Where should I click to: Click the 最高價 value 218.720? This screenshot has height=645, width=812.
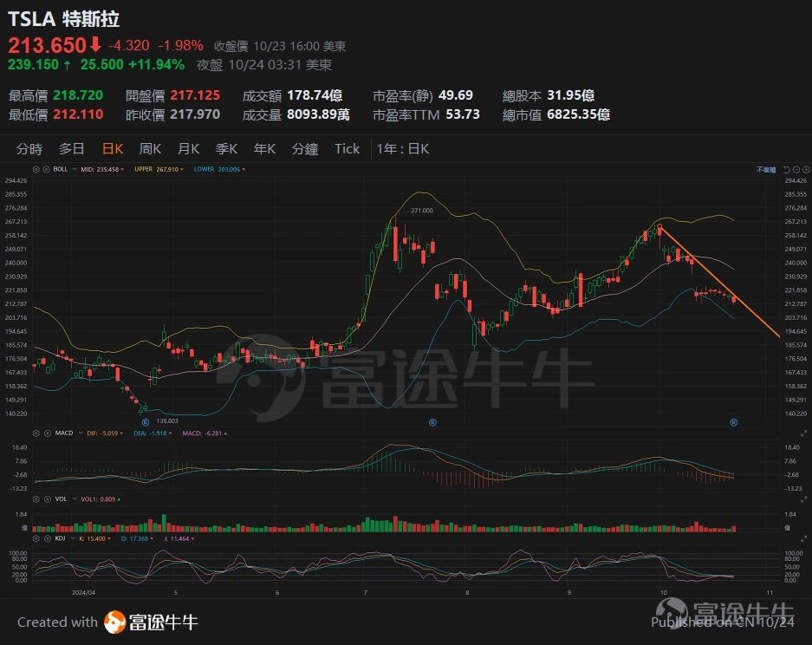pyautogui.click(x=78, y=95)
